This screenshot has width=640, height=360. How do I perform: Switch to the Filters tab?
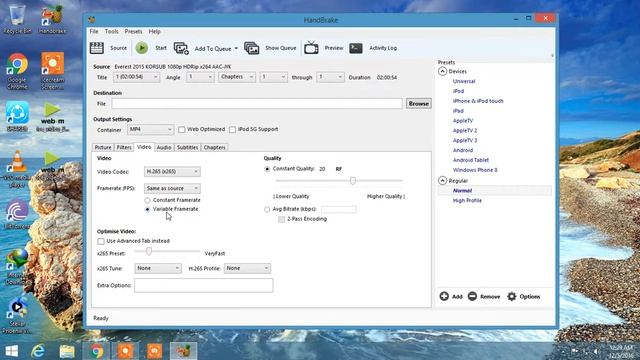click(124, 147)
